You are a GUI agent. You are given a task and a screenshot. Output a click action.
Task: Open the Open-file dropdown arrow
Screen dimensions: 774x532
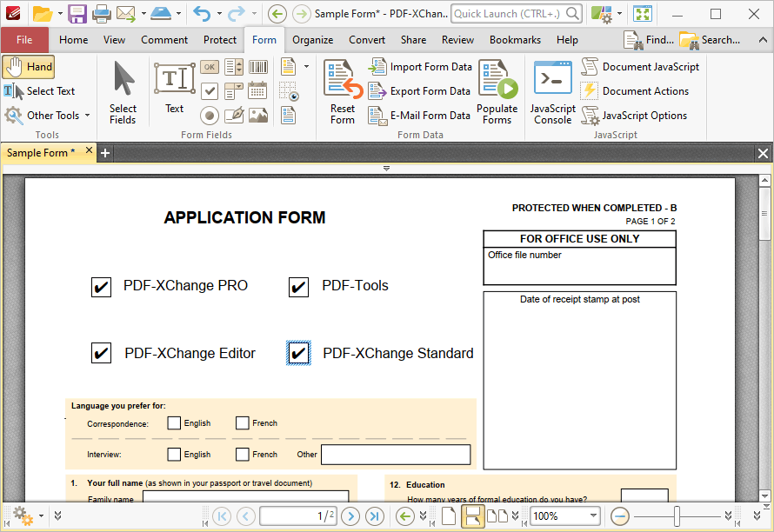(x=60, y=14)
